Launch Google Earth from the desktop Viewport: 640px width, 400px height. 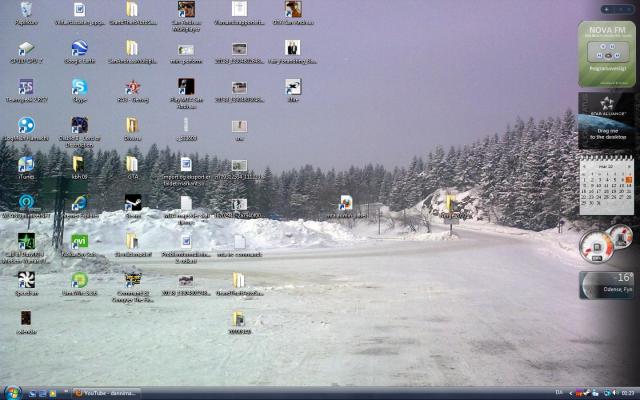(x=79, y=48)
